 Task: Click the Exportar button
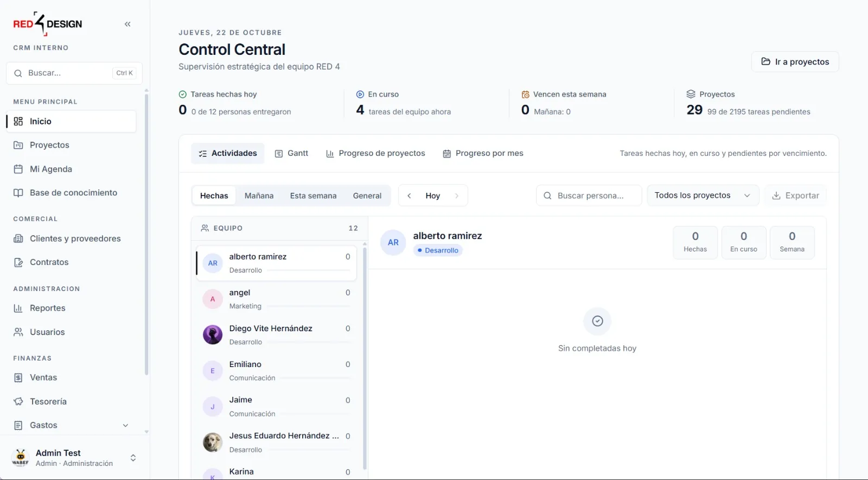click(795, 195)
